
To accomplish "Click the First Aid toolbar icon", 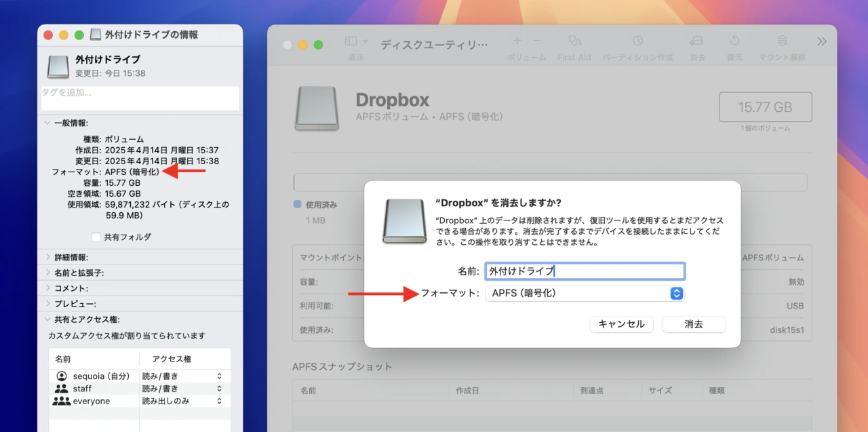I will [x=574, y=41].
